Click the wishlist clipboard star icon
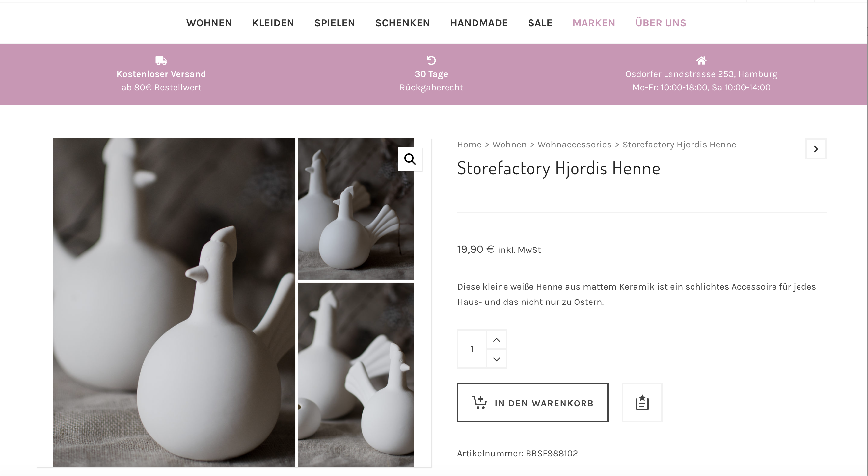The image size is (868, 476). (642, 402)
